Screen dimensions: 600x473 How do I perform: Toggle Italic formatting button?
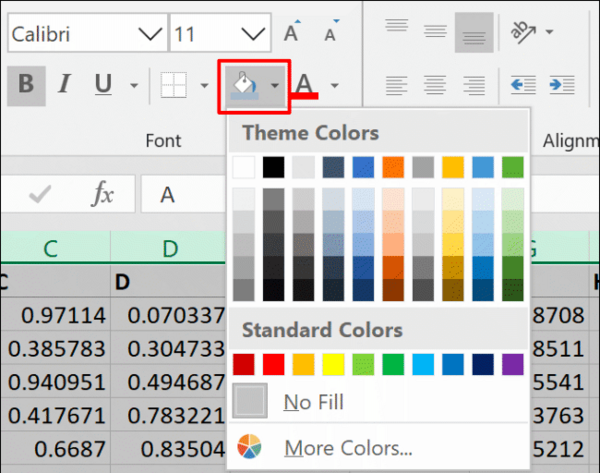point(64,84)
